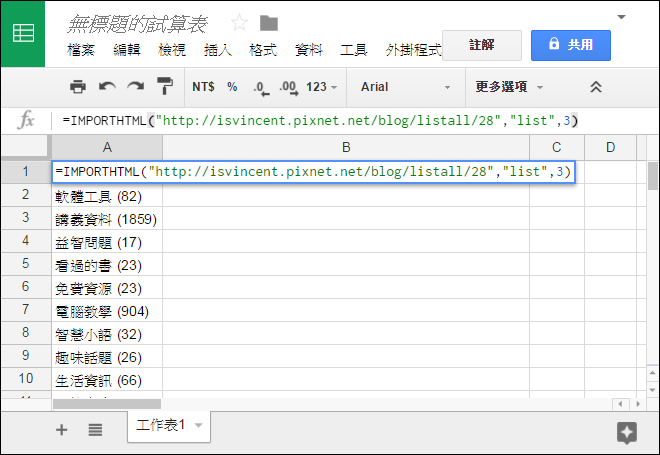
Task: Select cell 益智問題 (17)
Action: [x=107, y=241]
